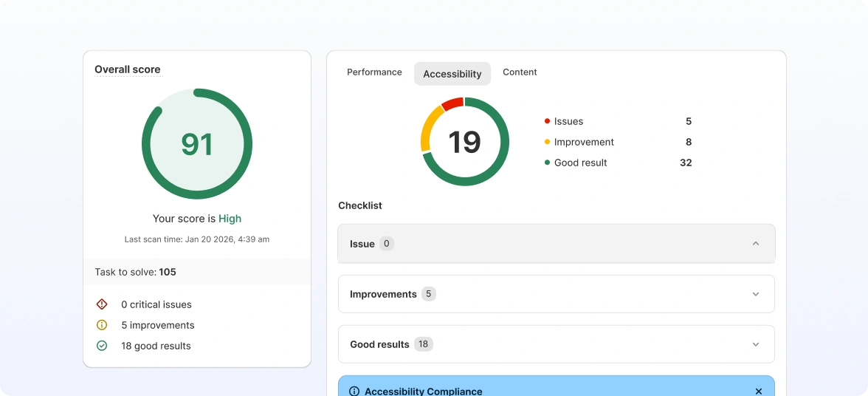
Task: Click the Issues legend label
Action: point(568,121)
